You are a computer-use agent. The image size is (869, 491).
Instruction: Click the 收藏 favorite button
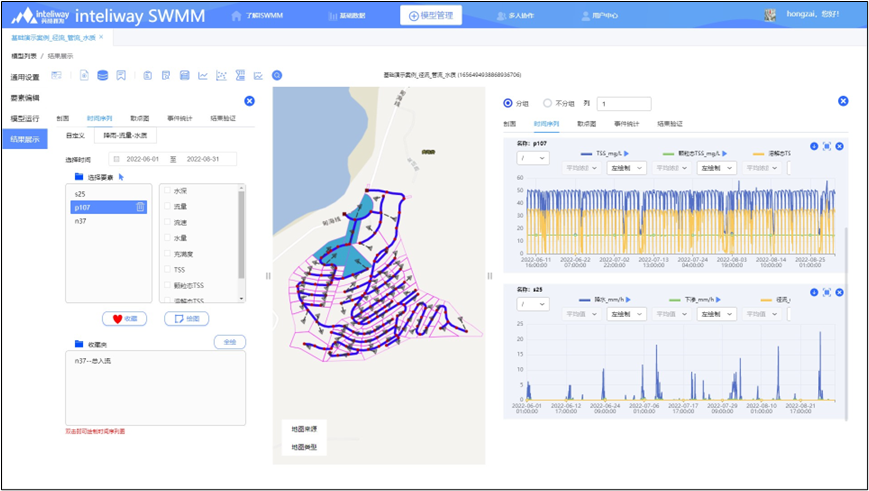click(x=124, y=318)
